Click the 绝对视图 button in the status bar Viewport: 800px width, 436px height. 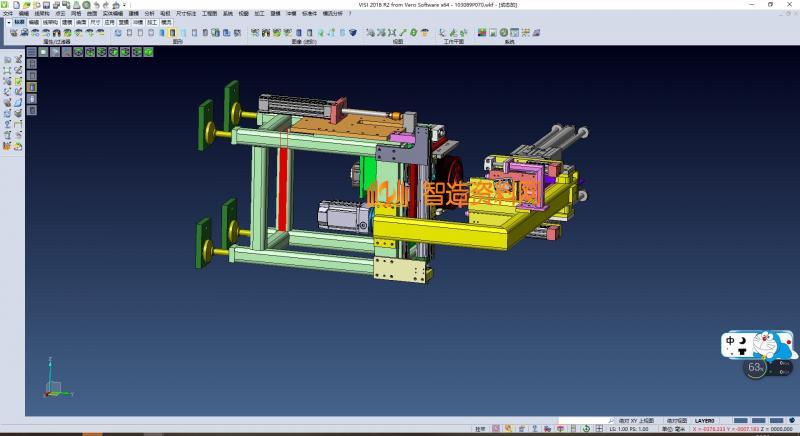(x=677, y=421)
